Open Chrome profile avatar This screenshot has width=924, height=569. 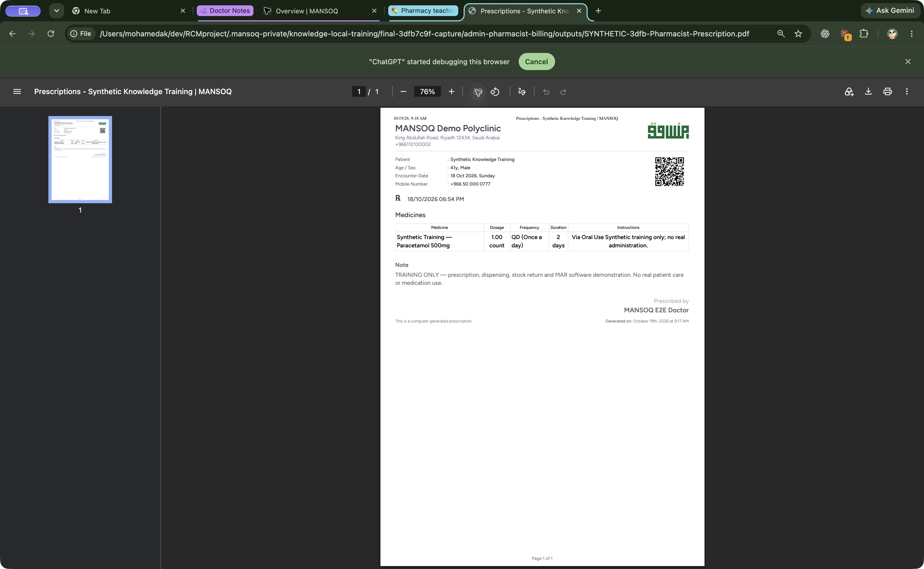coord(892,34)
